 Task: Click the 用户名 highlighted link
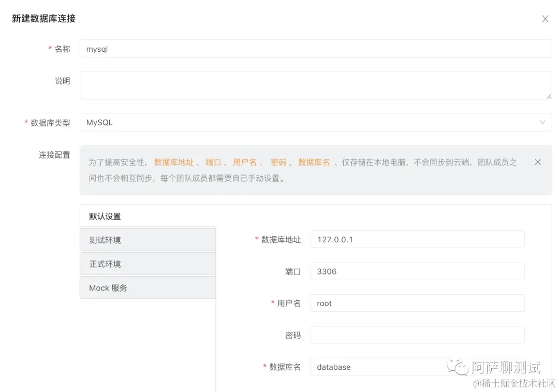tap(245, 162)
